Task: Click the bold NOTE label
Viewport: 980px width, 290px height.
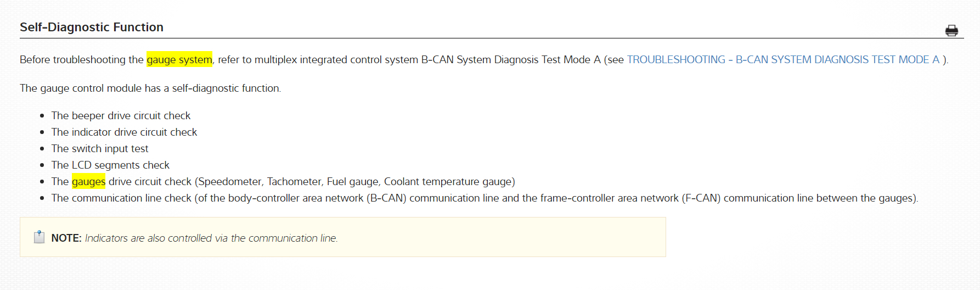Action: click(x=66, y=238)
